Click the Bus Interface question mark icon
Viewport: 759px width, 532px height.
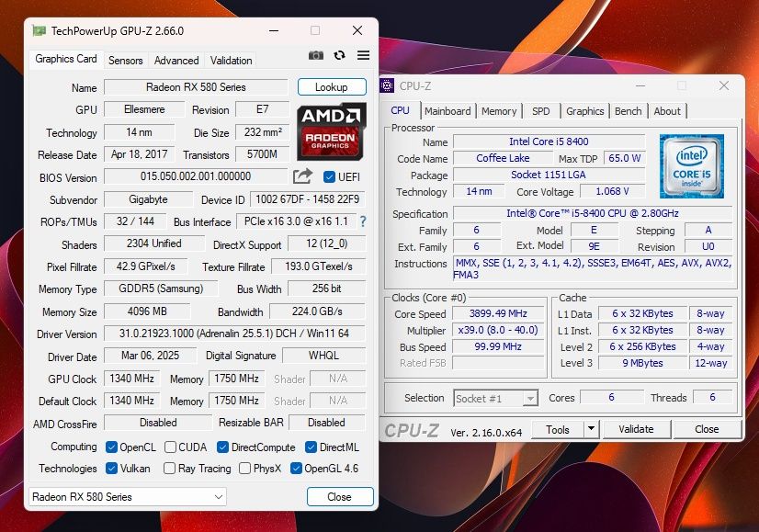click(363, 221)
